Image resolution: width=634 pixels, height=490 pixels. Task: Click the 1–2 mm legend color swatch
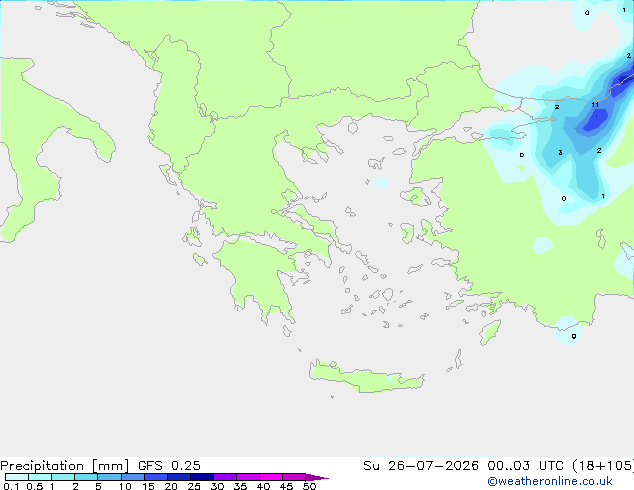point(63,477)
